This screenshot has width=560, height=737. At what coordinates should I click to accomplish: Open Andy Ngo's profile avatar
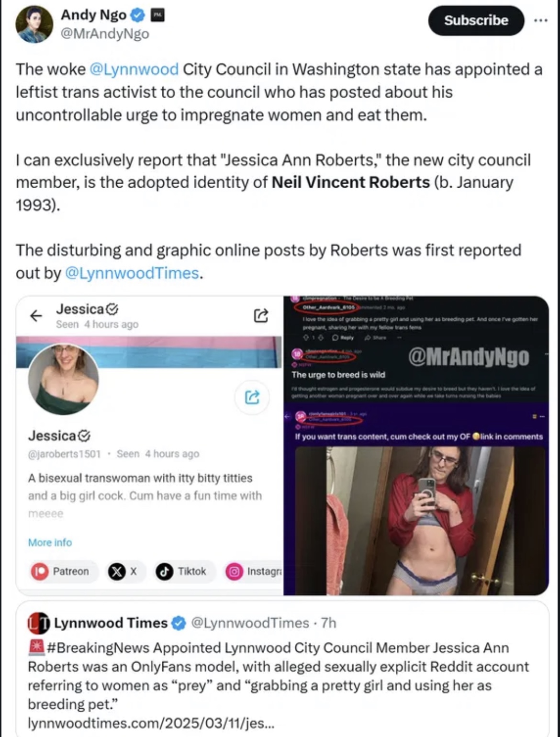34,24
